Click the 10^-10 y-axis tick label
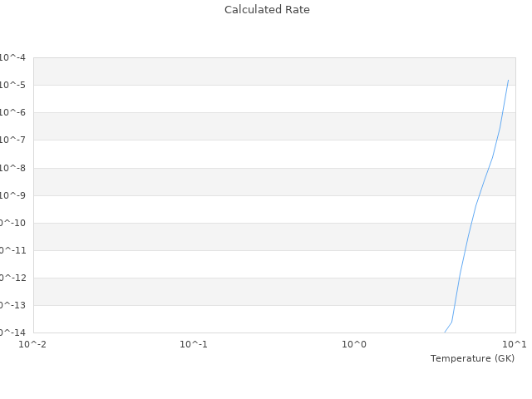This screenshot has height=399, width=532. (x=13, y=223)
